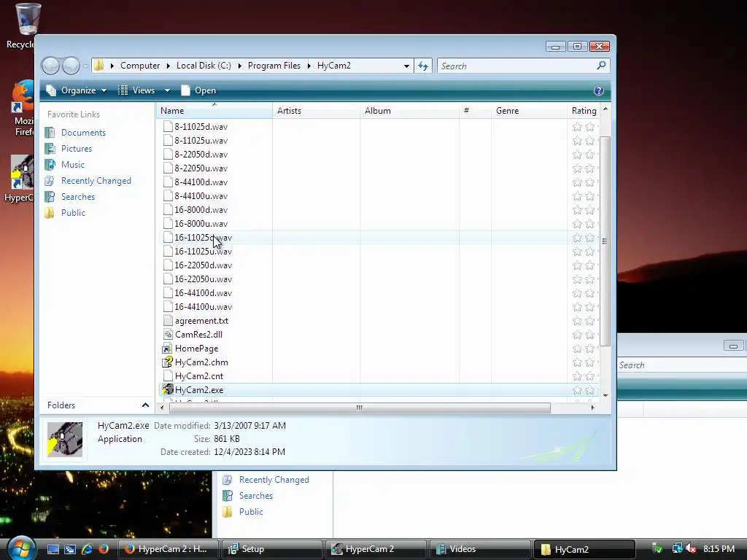This screenshot has height=560, width=747.
Task: Open the Windows Start orb
Action: (x=21, y=548)
